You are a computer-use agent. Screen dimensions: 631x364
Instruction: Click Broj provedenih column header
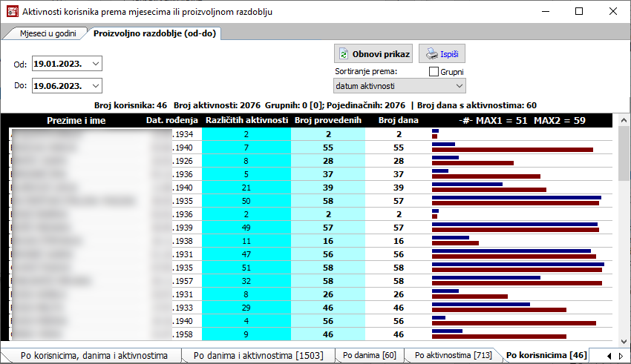click(328, 120)
